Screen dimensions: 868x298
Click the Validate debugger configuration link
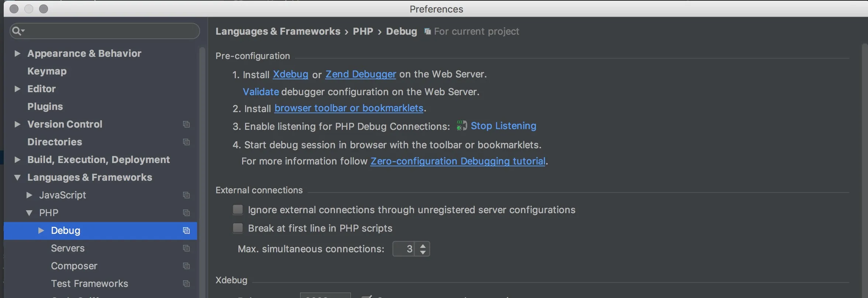click(261, 92)
